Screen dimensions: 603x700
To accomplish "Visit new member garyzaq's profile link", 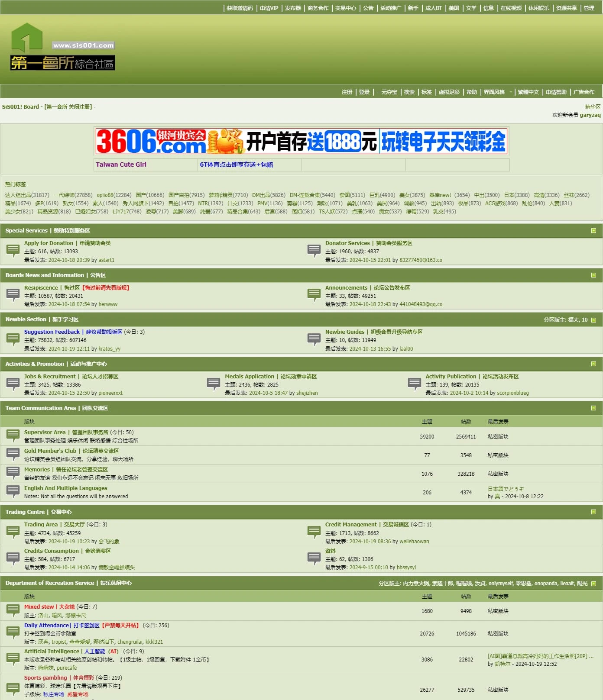I will (x=590, y=115).
